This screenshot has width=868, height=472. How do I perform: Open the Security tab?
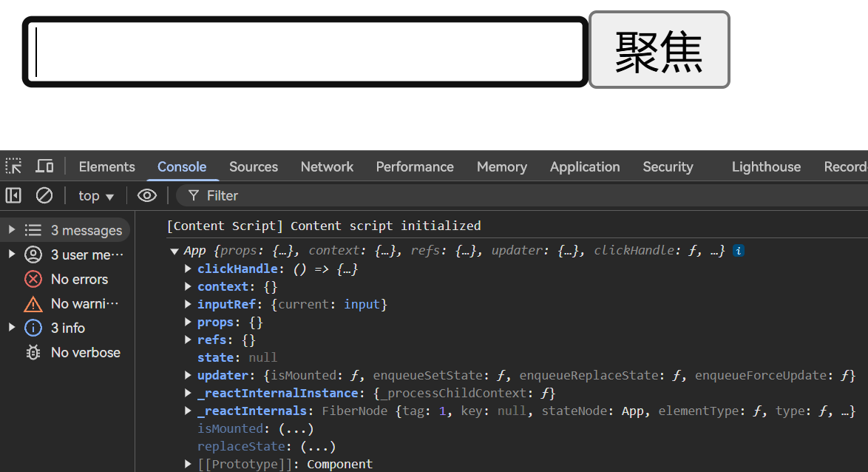668,166
